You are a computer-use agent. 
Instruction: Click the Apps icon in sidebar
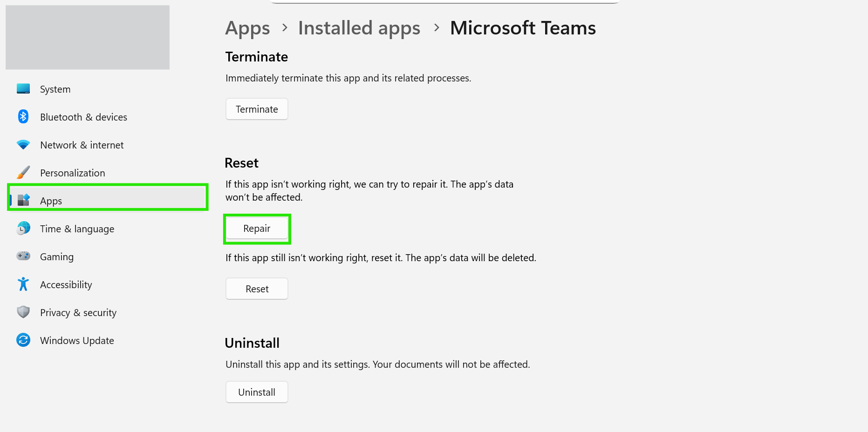[23, 200]
